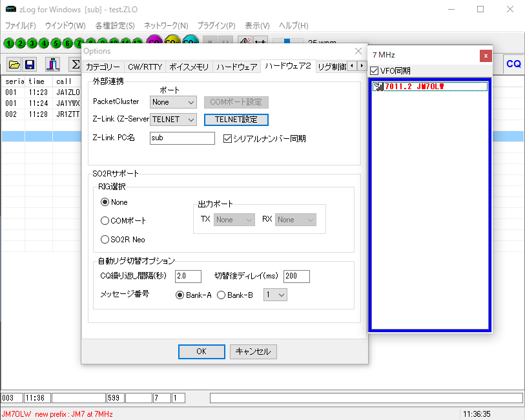The height and width of the screenshot is (420, 525).
Task: Click Z-Link PC名 input field
Action: tap(182, 138)
